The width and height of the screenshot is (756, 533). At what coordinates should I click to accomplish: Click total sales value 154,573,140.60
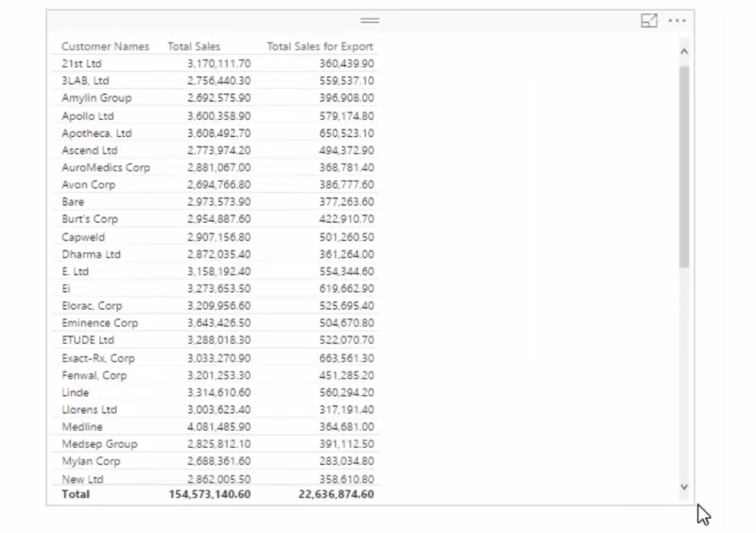[x=210, y=494]
